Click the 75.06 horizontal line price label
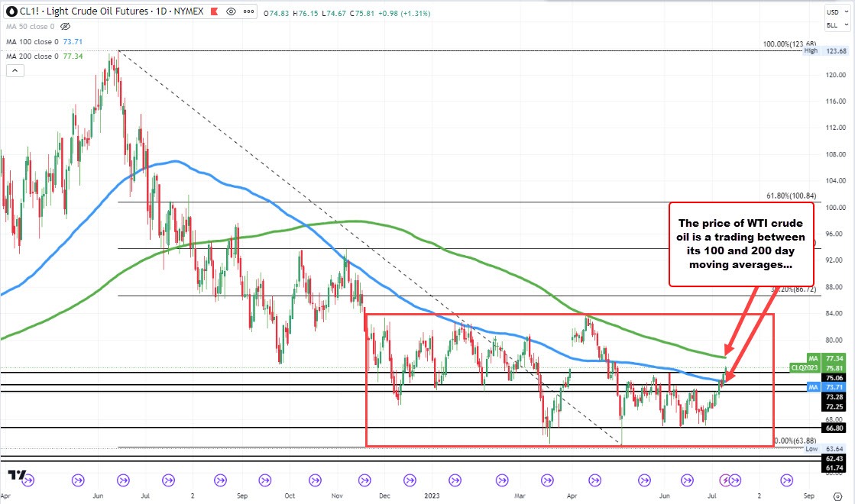 tap(834, 377)
